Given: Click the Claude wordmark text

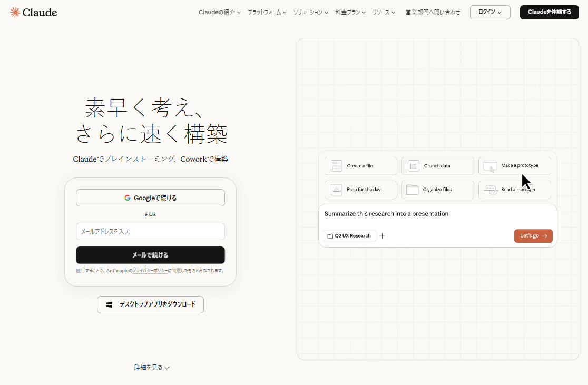Looking at the screenshot, I should [x=40, y=12].
